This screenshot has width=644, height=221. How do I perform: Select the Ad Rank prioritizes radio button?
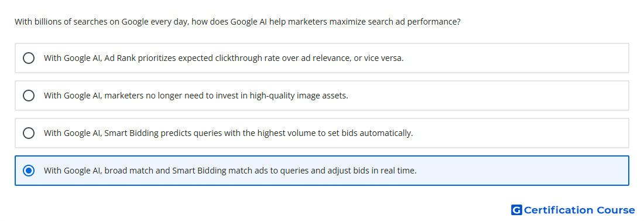(x=29, y=58)
